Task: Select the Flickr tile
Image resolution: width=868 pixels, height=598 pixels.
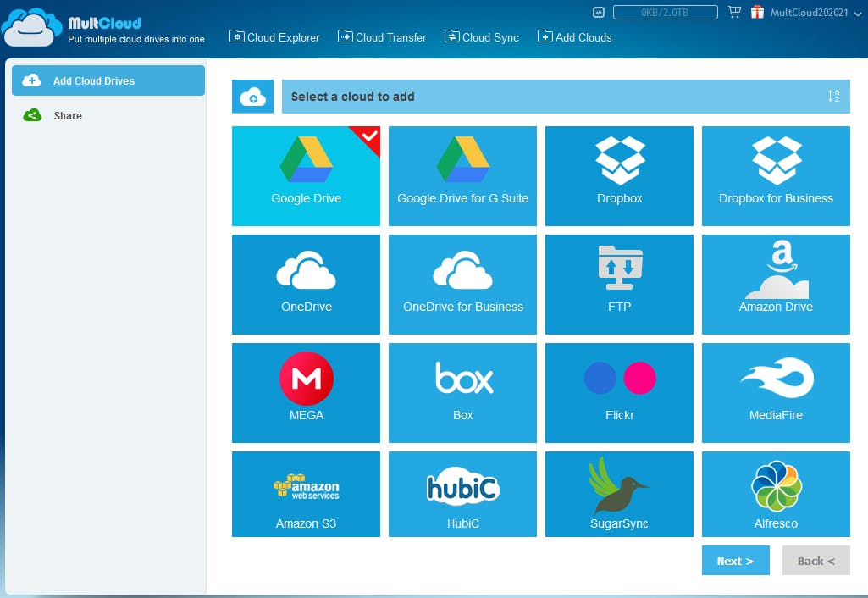Action: click(619, 393)
